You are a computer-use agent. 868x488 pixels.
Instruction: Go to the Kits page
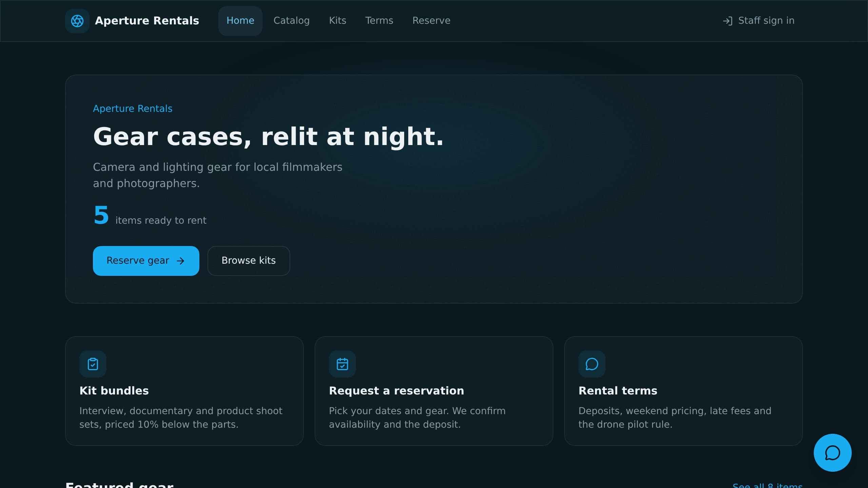pyautogui.click(x=338, y=21)
